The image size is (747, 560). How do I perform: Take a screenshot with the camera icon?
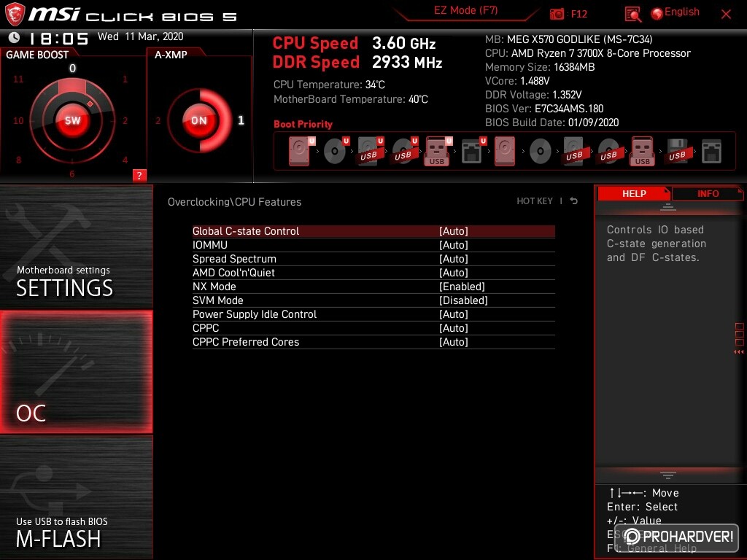(x=557, y=14)
